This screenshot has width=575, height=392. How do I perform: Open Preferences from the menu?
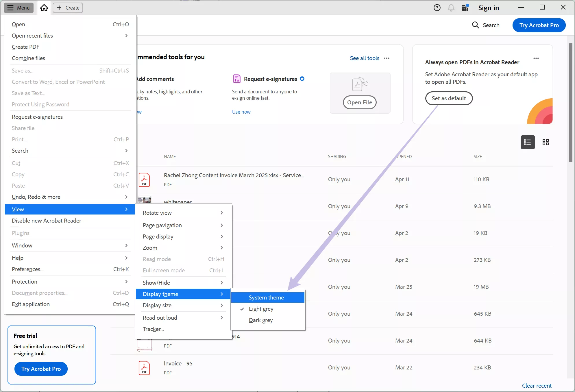[28, 269]
